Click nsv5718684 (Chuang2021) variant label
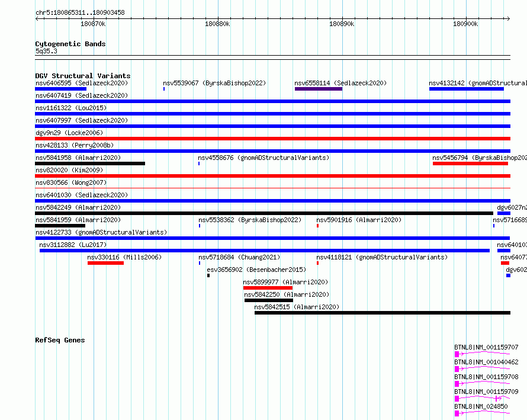Image resolution: width=527 pixels, height=420 pixels. pos(239,257)
